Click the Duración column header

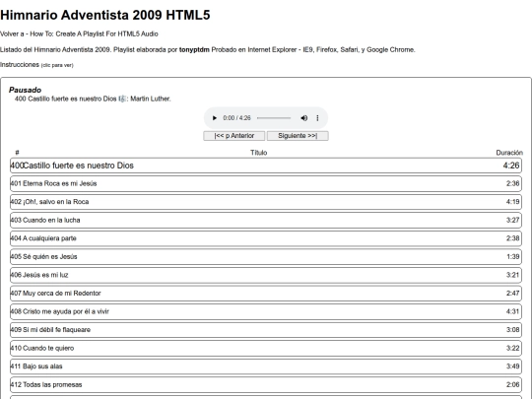509,153
